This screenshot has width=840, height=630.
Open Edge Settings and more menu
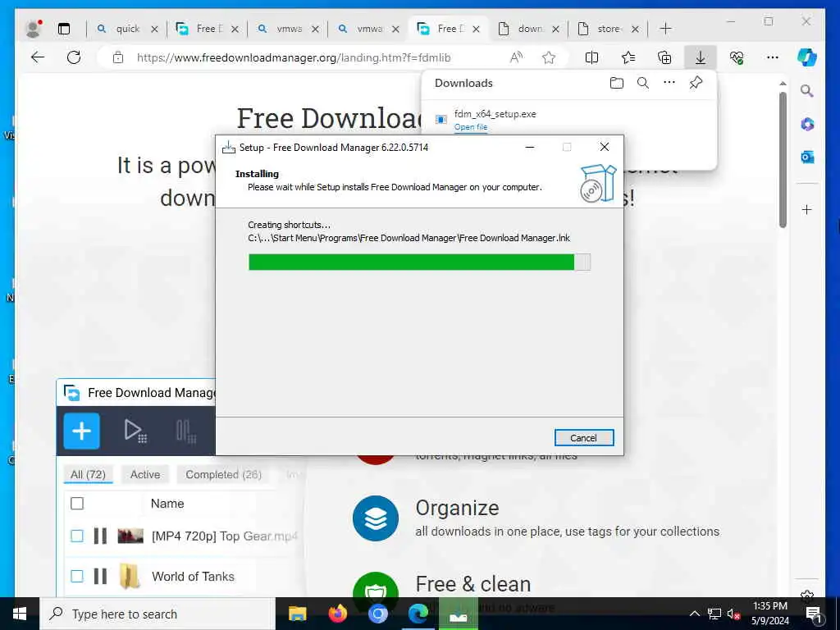(x=772, y=57)
